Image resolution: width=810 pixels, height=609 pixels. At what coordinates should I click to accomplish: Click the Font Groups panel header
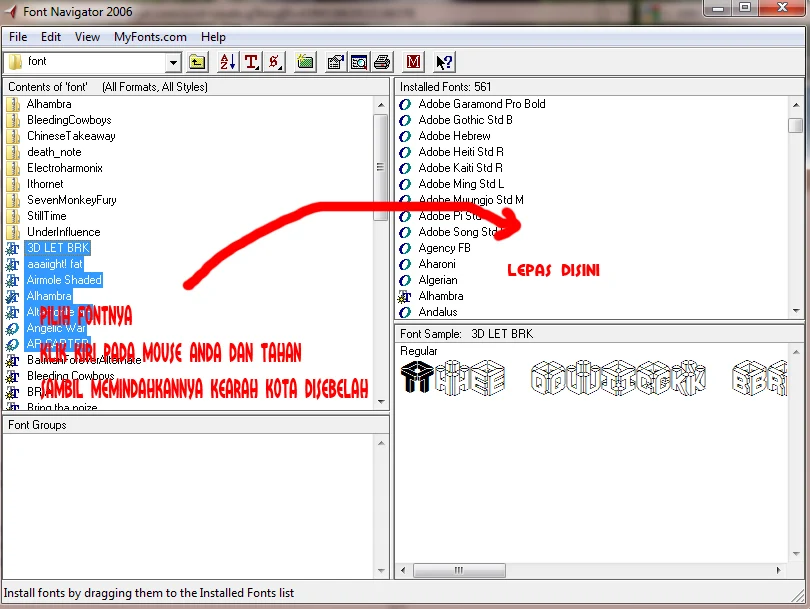coord(196,425)
